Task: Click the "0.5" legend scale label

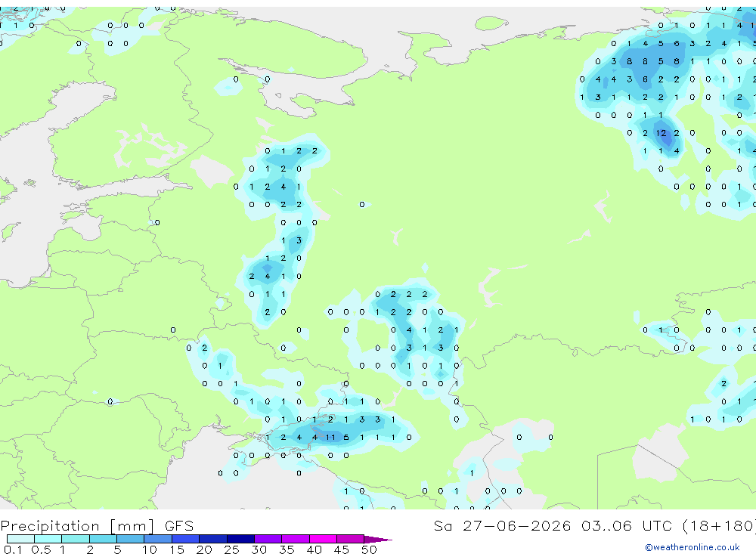Action: tap(41, 549)
